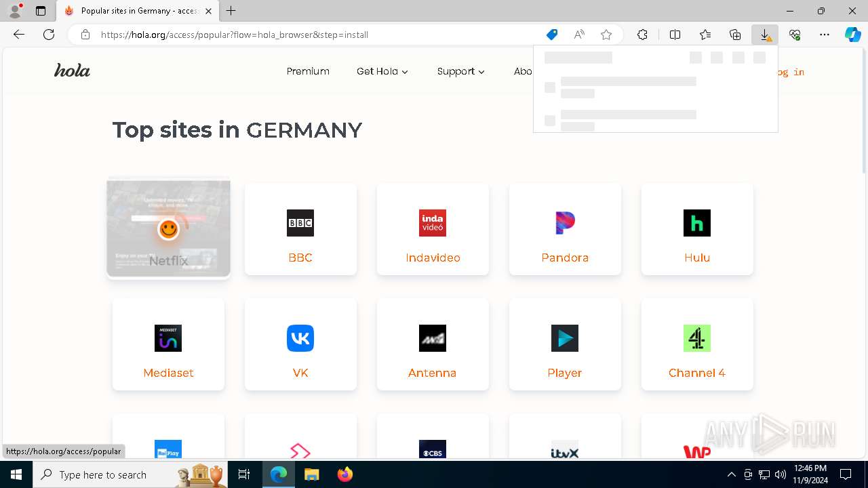Open the Windows Start menu
868x488 pixels.
coord(16,474)
